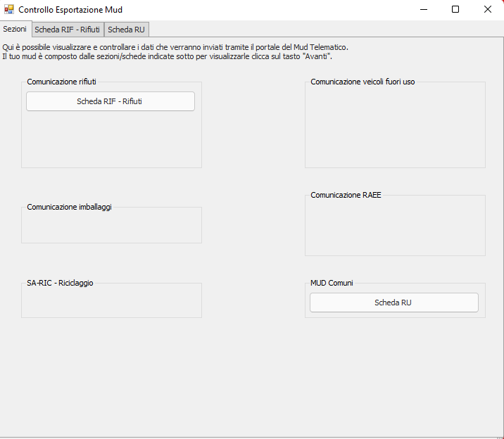Switch to the Sezioni tab
Image resolution: width=504 pixels, height=439 pixels.
point(15,30)
